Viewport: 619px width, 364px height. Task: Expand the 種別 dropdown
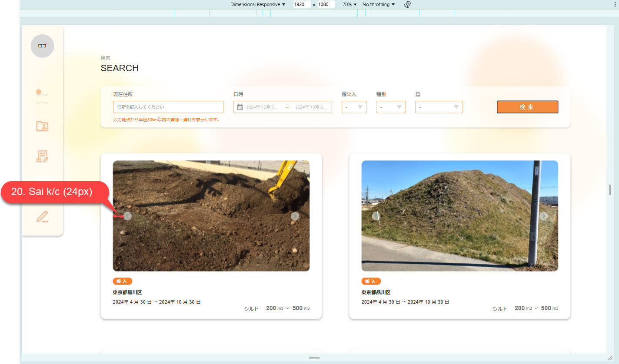391,107
